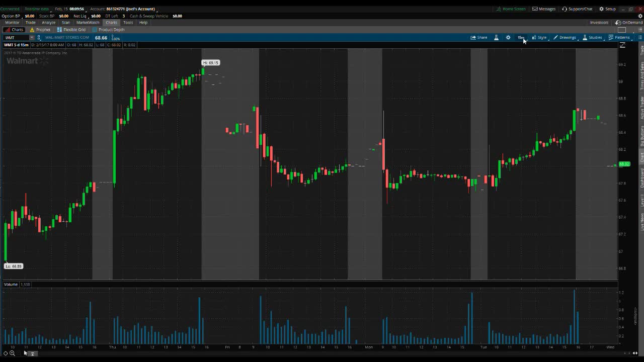644x362 pixels.
Task: Expand the Patterns dropdown
Action: [619, 38]
